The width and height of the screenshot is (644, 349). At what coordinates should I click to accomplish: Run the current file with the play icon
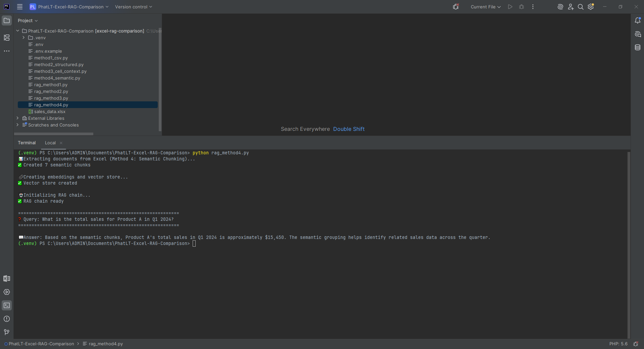click(x=510, y=7)
